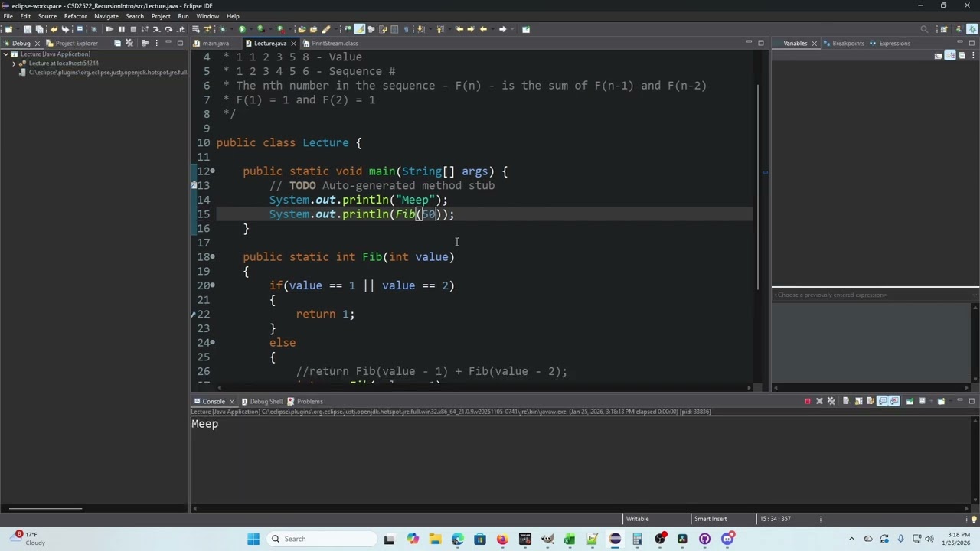Screen dimensions: 980x551
Task: Open the File menu
Action: click(x=8, y=16)
